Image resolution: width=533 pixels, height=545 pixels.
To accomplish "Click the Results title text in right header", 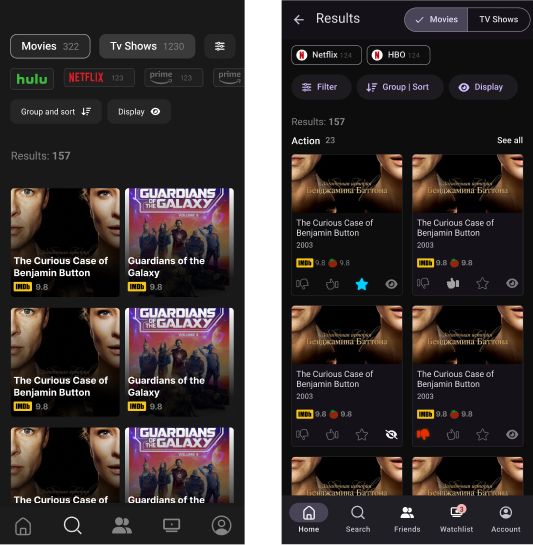I will [x=338, y=18].
